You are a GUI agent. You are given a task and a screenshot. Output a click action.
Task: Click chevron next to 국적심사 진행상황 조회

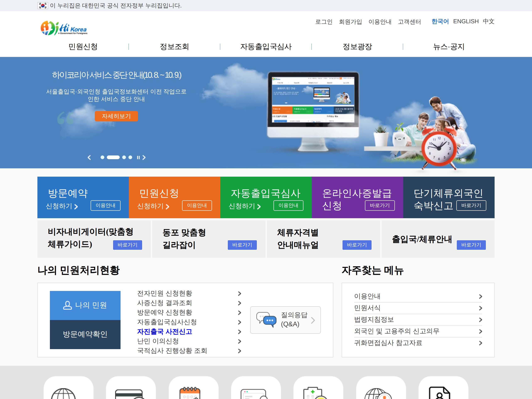click(x=239, y=351)
